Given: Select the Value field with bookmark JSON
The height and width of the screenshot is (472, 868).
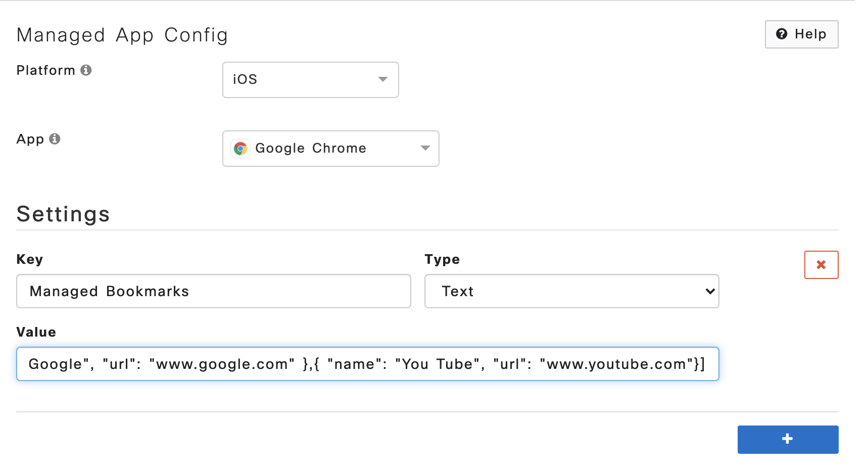Looking at the screenshot, I should click(367, 364).
